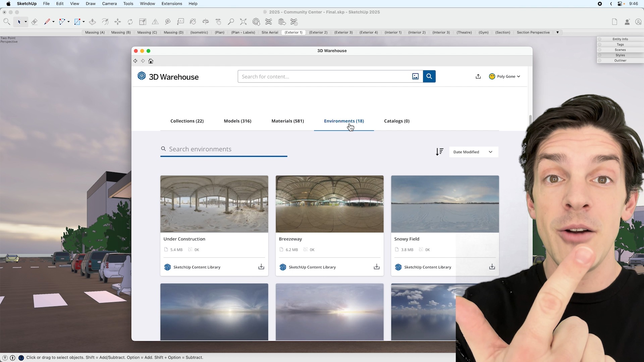Screen dimensions: 644x362
Task: Download the Under Construction environment
Action: [261, 267]
